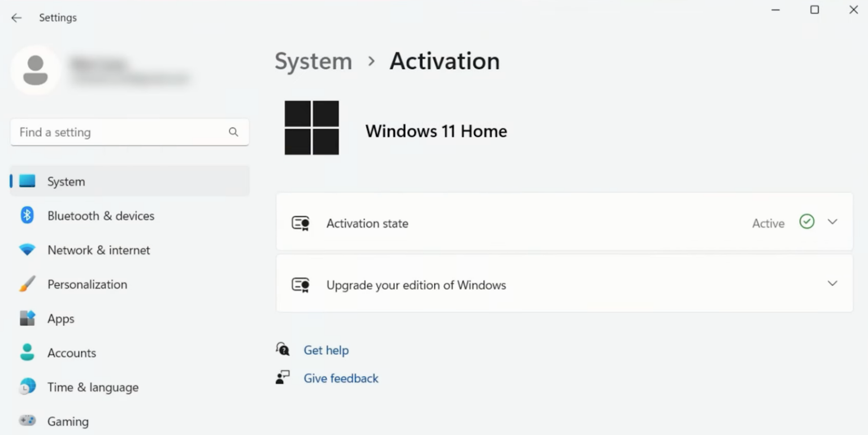
Task: Click the search magnifier in Find a setting
Action: [x=233, y=132]
